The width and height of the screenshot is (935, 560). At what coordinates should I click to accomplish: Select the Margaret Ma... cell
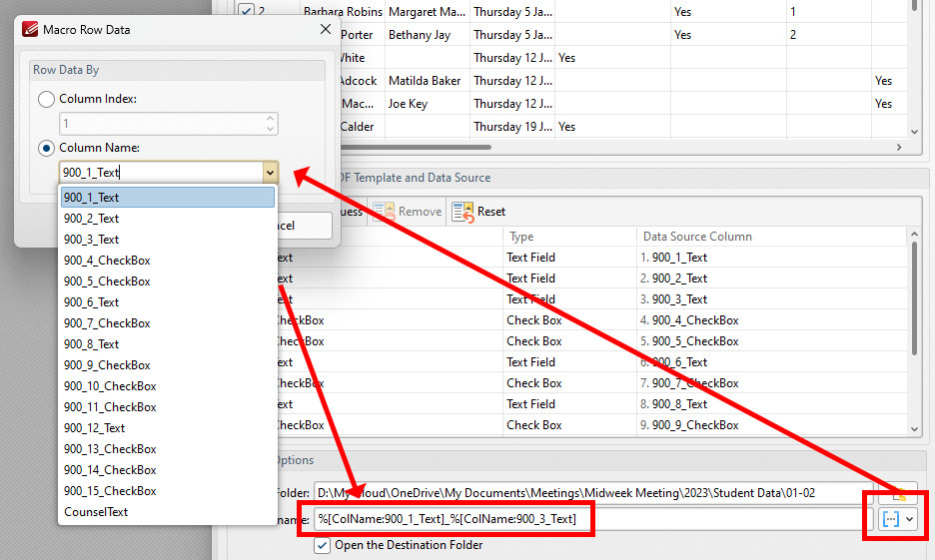pos(428,11)
